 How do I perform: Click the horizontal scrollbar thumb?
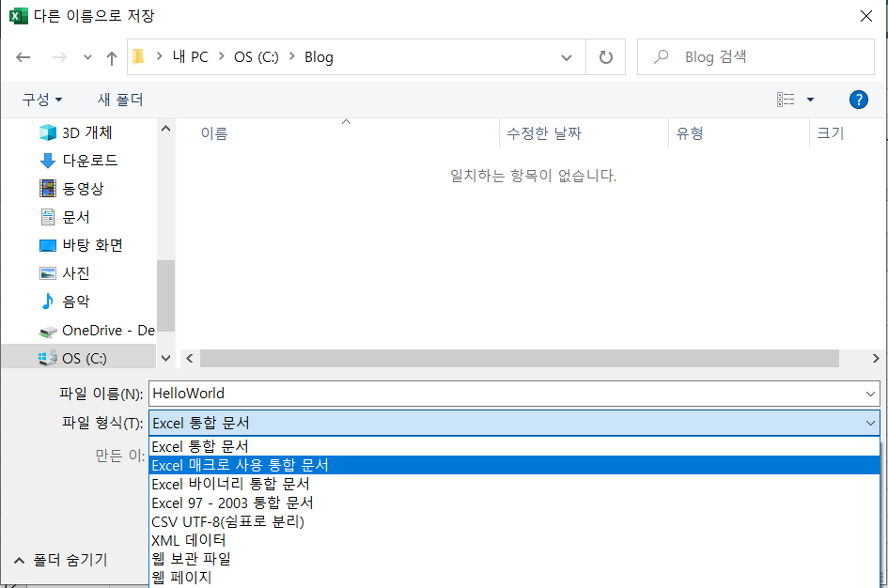[x=520, y=358]
